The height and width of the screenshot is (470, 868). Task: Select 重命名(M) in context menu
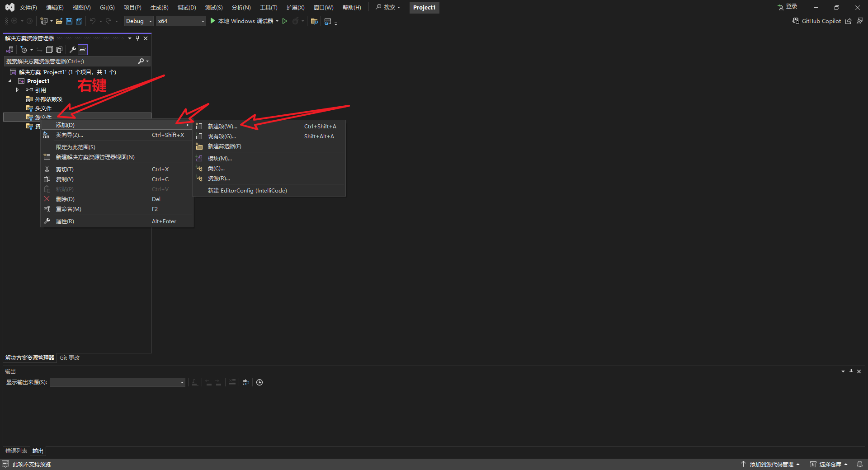click(117, 209)
